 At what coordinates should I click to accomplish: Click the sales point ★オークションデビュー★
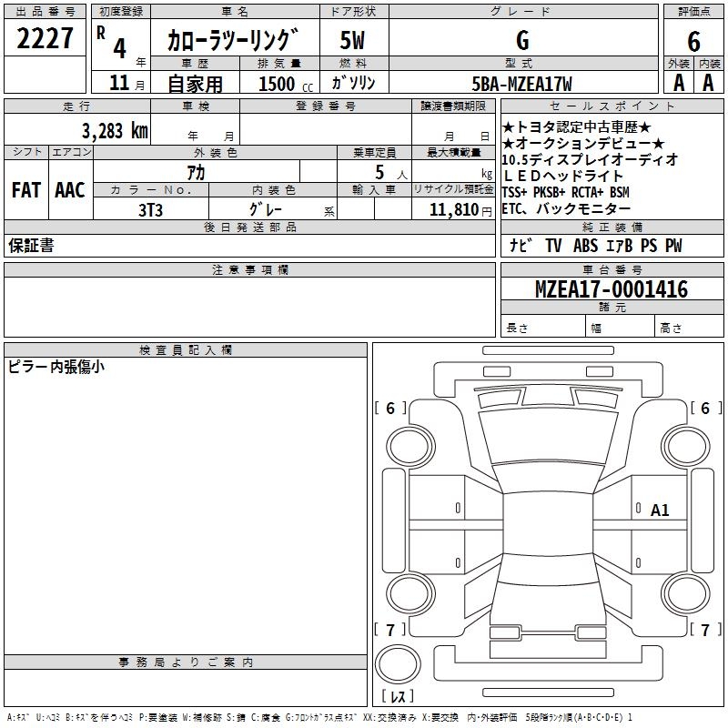pos(583,144)
